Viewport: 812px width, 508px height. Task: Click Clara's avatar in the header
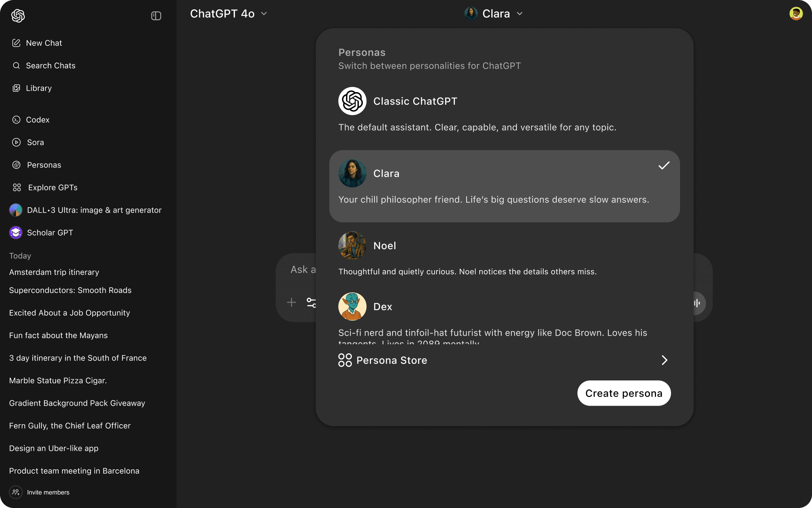(471, 14)
